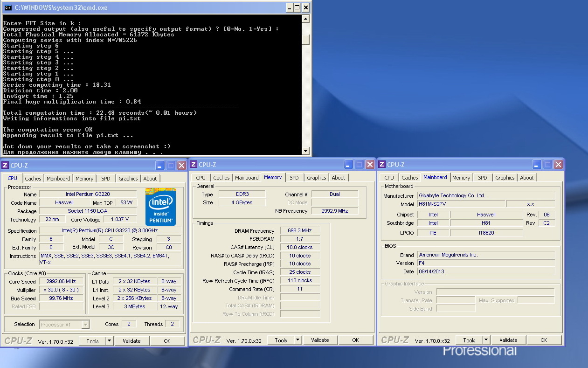Minimize the cmd.exe window

[289, 7]
